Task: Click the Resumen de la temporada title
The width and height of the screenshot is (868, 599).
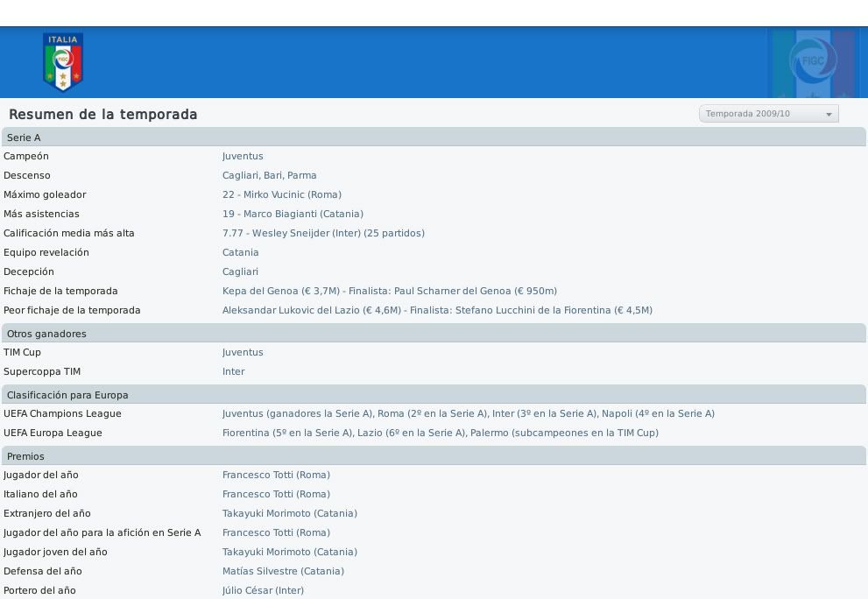Action: [103, 115]
